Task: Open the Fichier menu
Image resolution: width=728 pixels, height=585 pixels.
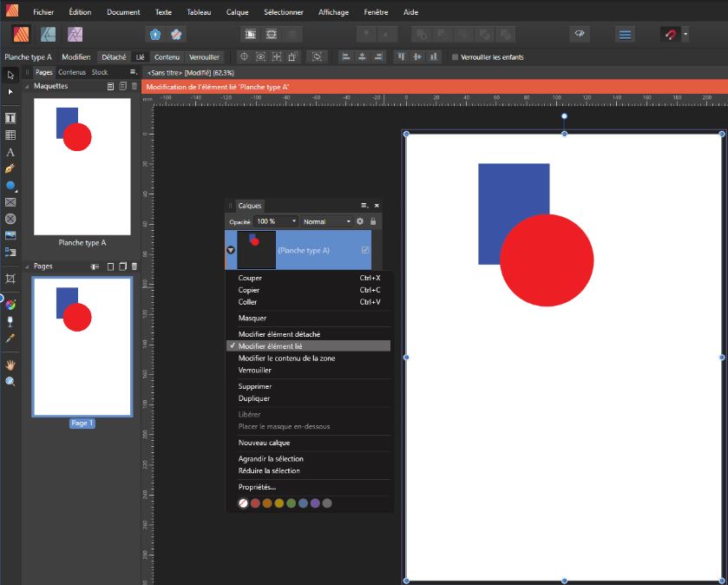Action: pyautogui.click(x=43, y=12)
